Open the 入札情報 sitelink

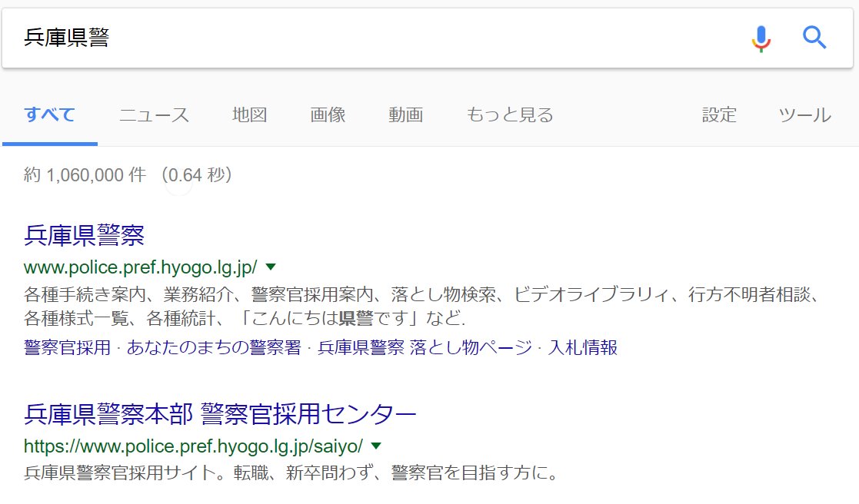coord(583,347)
